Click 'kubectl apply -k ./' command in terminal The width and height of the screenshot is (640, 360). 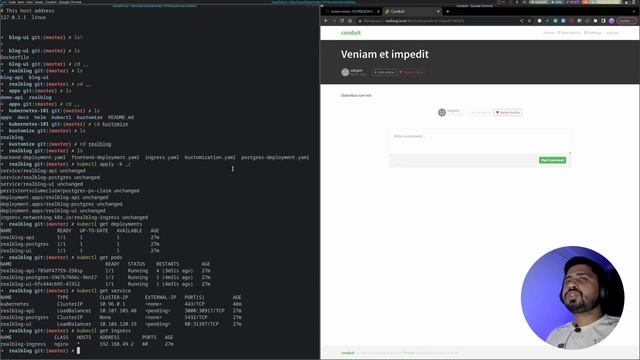(104, 164)
